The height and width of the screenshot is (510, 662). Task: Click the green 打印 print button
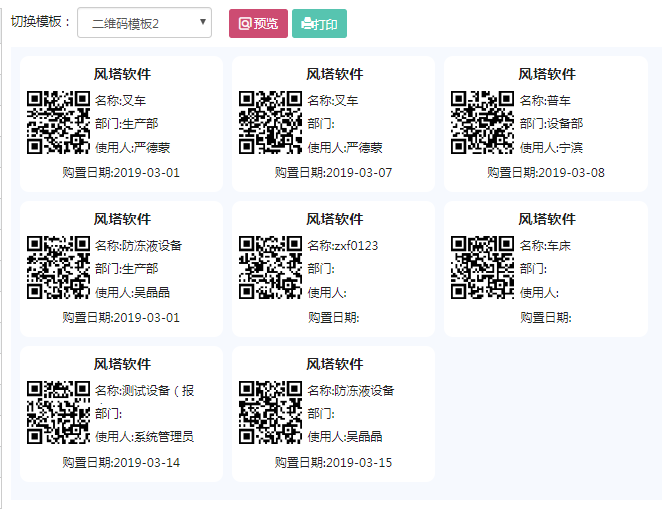pos(320,24)
